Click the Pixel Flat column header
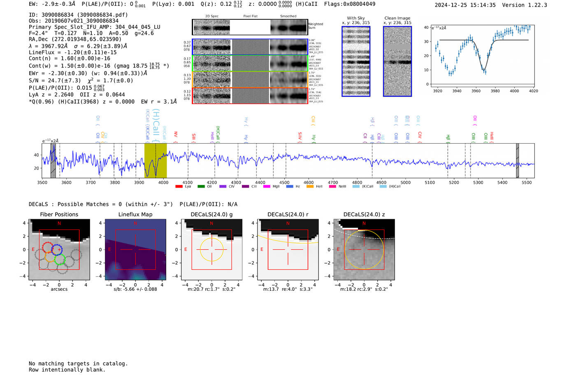The width and height of the screenshot is (576, 392). (250, 16)
